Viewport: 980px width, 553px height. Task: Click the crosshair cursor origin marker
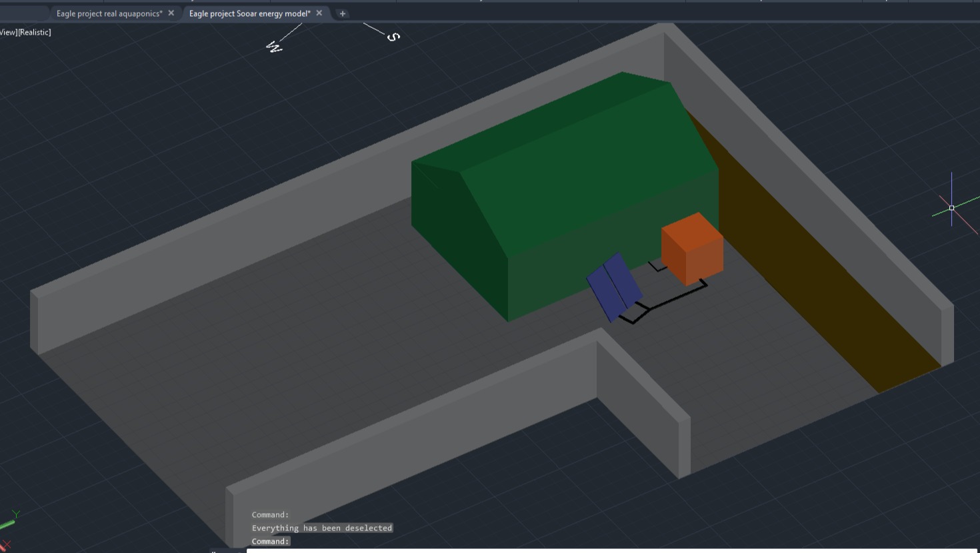coord(951,208)
